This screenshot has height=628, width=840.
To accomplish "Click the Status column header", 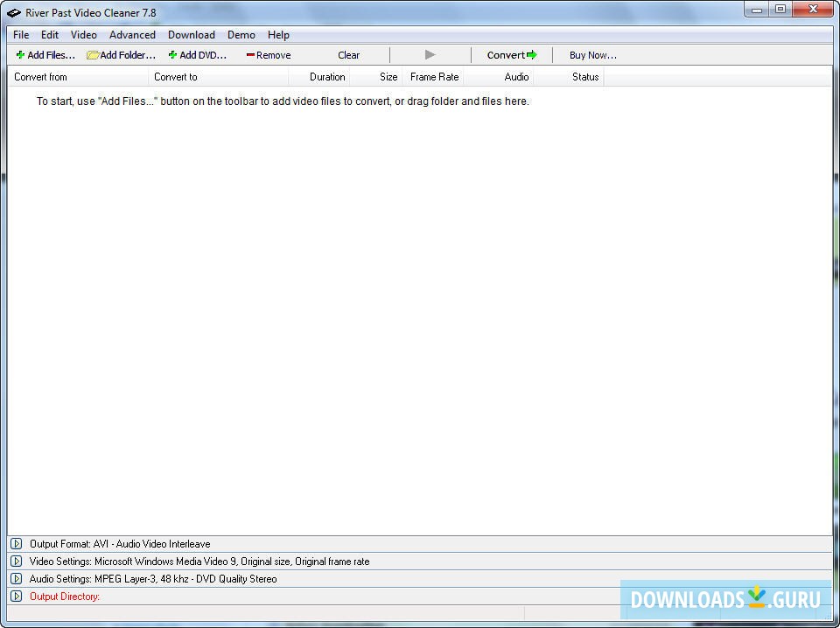I will tap(569, 77).
